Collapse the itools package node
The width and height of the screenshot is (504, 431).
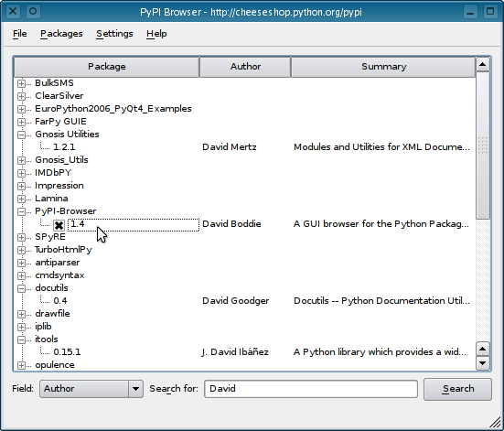21,339
